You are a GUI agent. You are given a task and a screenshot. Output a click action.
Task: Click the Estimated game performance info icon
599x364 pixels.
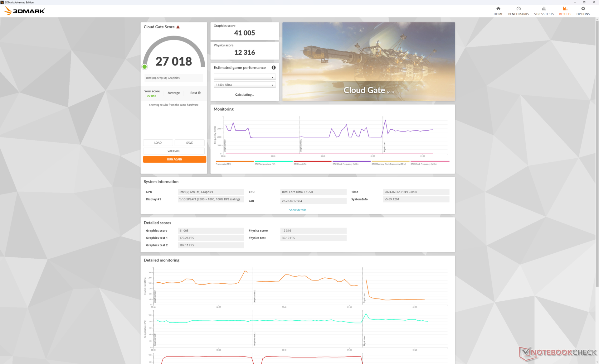click(274, 68)
